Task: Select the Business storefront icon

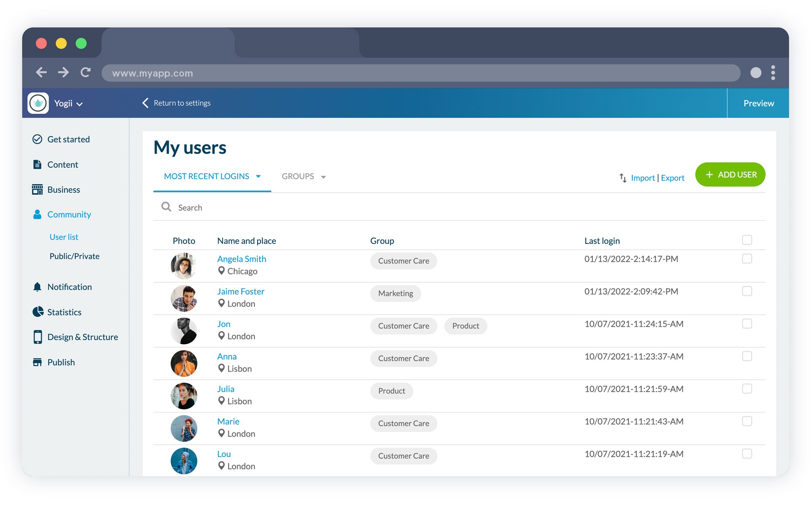Action: (37, 189)
